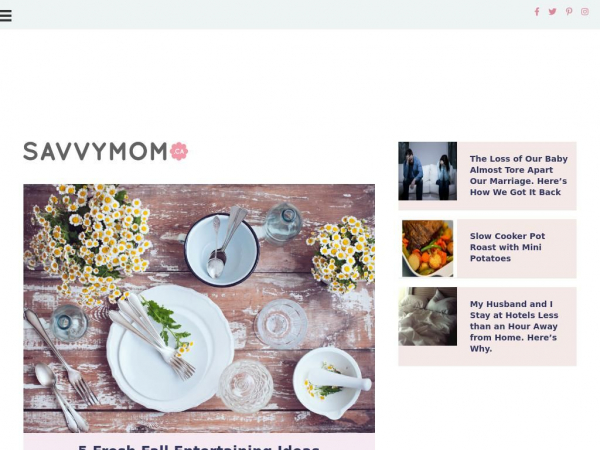Screen dimensions: 600x450
Task: Open the unmade hotel bed thumbnail
Action: point(427,316)
